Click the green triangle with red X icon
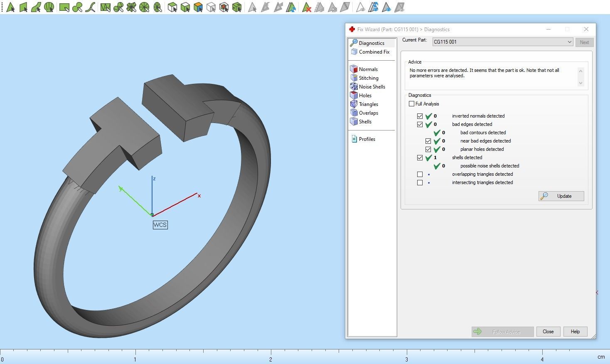 (x=307, y=7)
